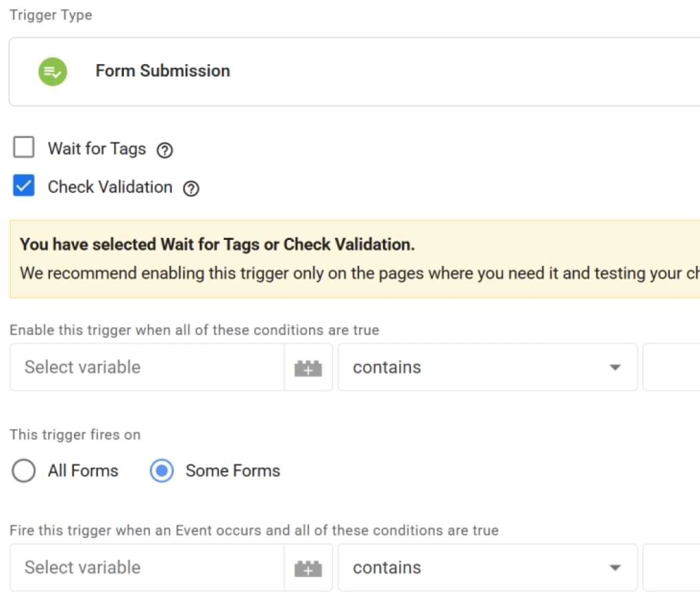The width and height of the screenshot is (700, 603).
Task: Click variable picker brick icon in Fire trigger row
Action: click(308, 568)
